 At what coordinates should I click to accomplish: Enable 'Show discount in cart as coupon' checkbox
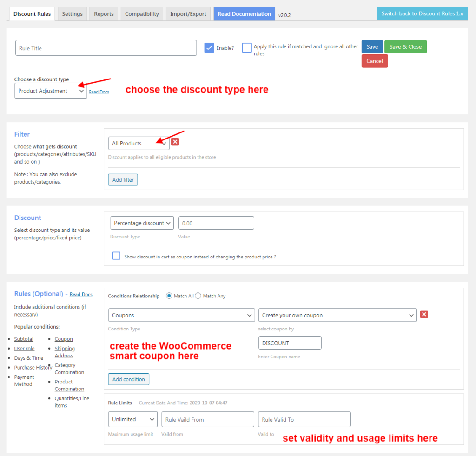coord(116,256)
